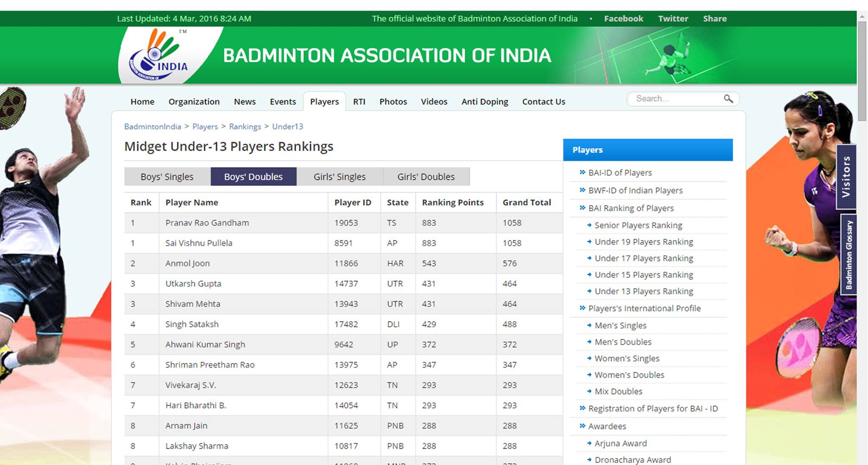Click the Players sidebar panel header
868x465 pixels.
pos(648,150)
